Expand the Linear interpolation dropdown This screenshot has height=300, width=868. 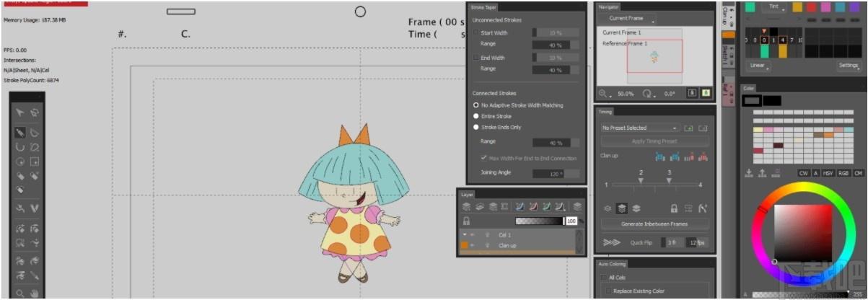(x=759, y=66)
